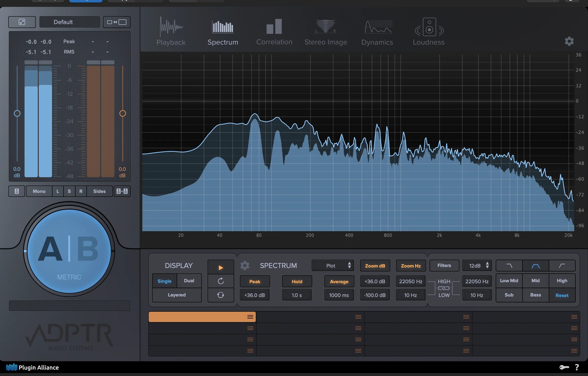Open the analyzer settings gear icon

coord(569,41)
